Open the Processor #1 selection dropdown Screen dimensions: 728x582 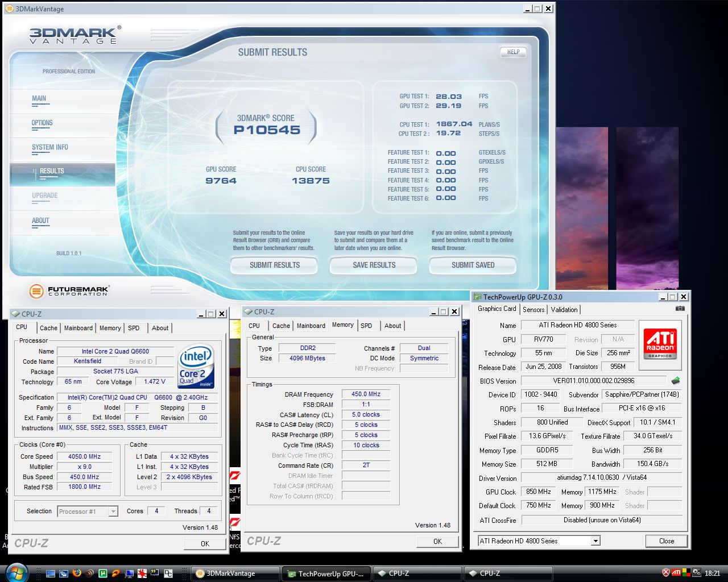coord(88,512)
